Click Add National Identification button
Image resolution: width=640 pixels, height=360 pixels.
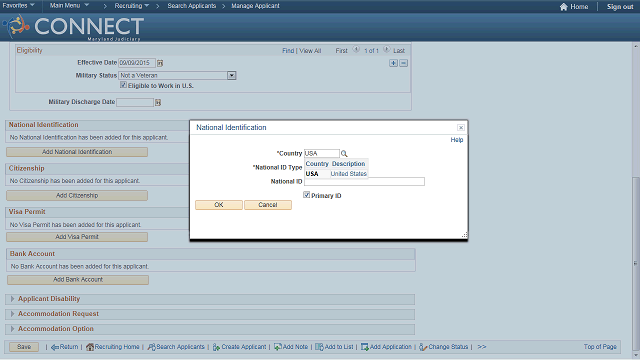(77, 152)
